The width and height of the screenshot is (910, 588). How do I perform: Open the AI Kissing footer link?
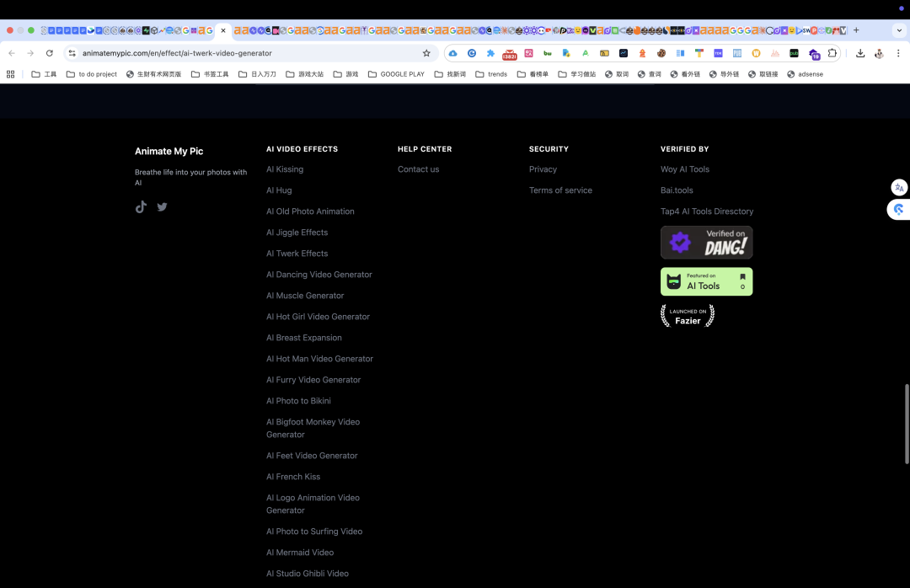point(285,169)
